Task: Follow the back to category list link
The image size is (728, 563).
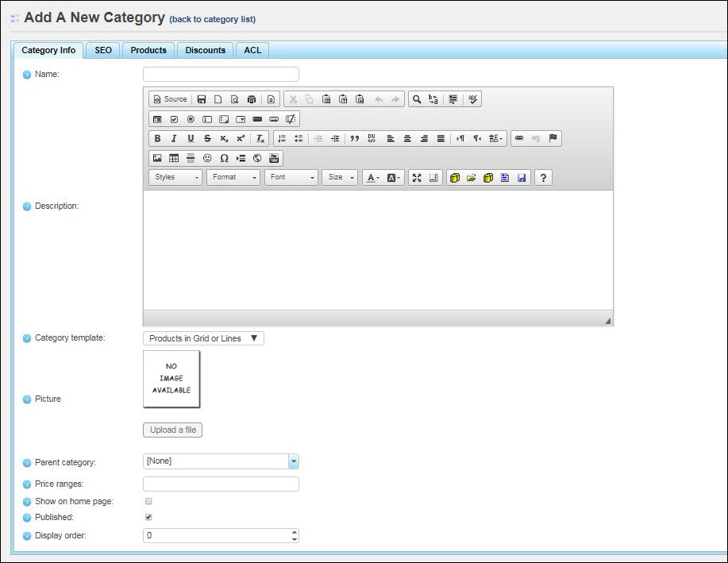Action: pyautogui.click(x=213, y=19)
